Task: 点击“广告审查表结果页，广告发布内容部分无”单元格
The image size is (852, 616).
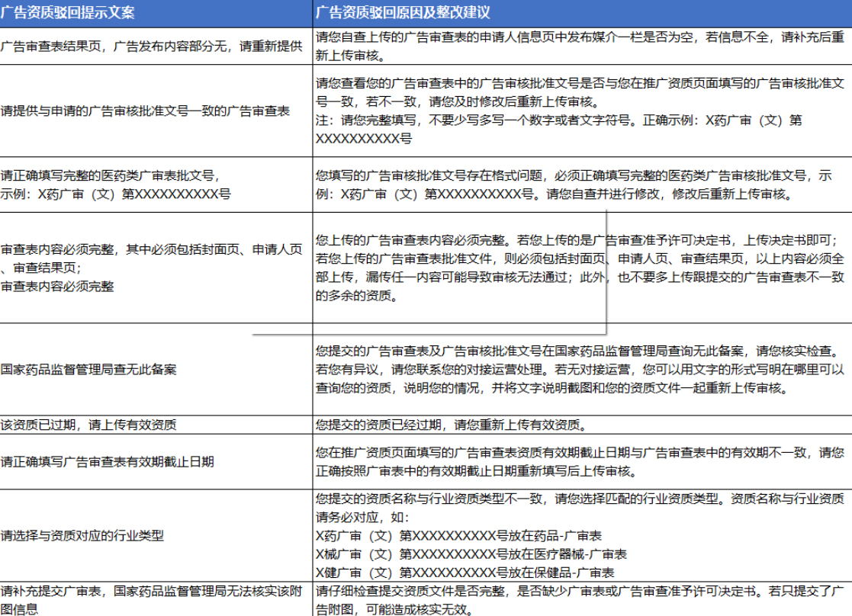Action: click(153, 47)
